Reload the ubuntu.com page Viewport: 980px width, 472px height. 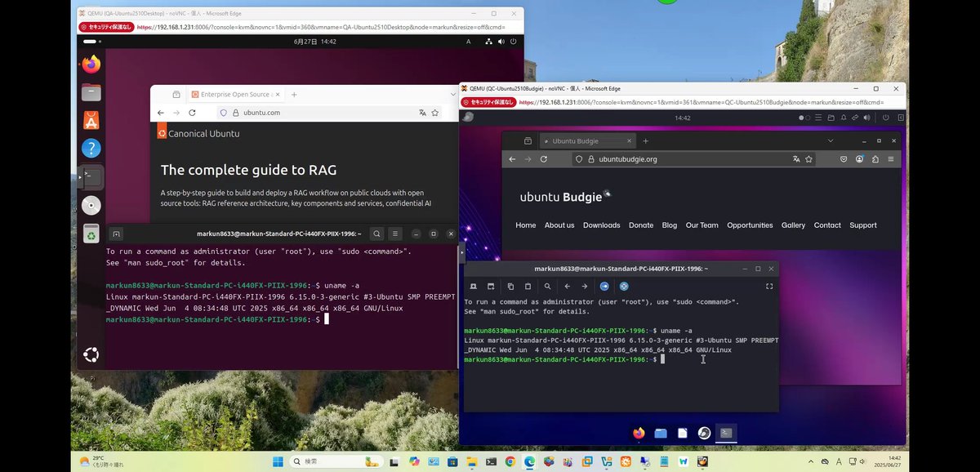[x=193, y=113]
